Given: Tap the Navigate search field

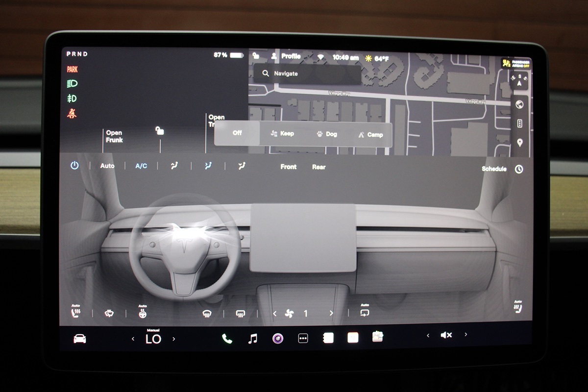Looking at the screenshot, I should coord(307,73).
